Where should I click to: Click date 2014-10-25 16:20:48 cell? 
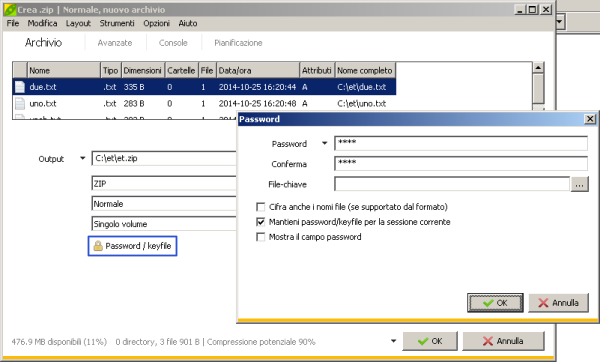257,103
